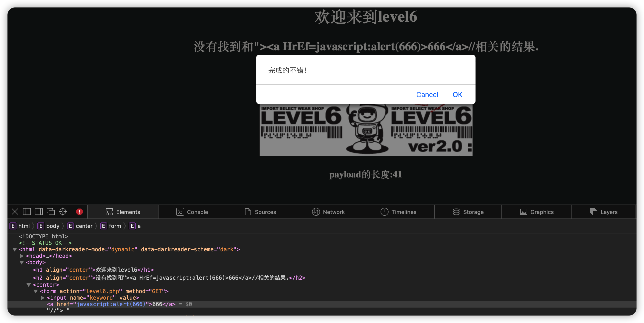Expand the input keyword node triangle

pos(43,298)
